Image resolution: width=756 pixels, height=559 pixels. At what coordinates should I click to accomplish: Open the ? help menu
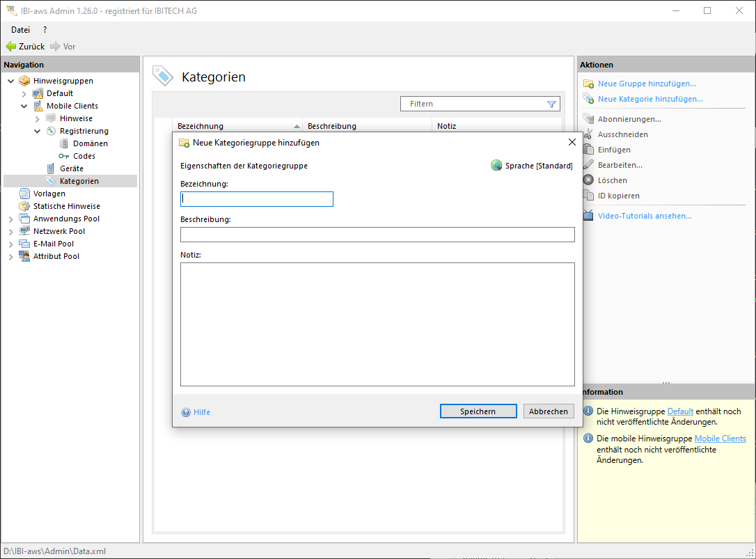point(45,30)
